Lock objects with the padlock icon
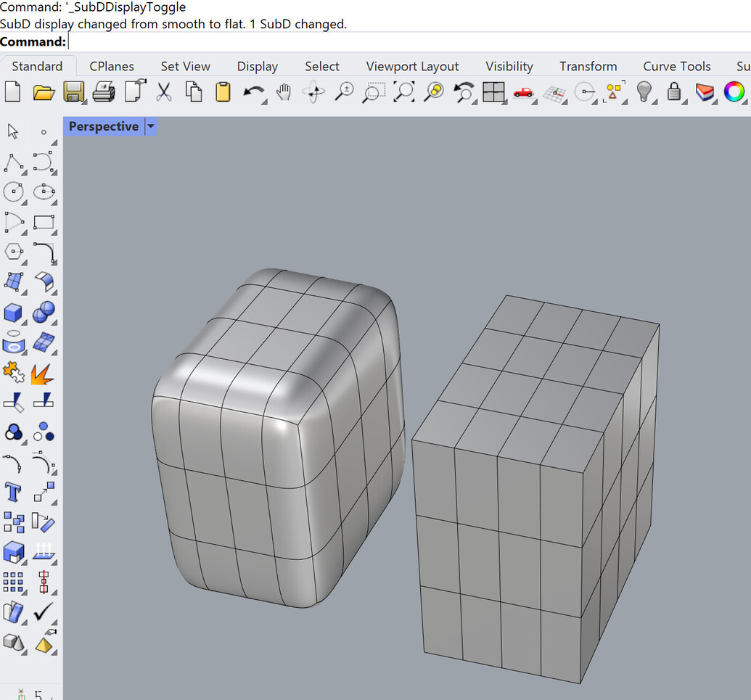 (676, 92)
